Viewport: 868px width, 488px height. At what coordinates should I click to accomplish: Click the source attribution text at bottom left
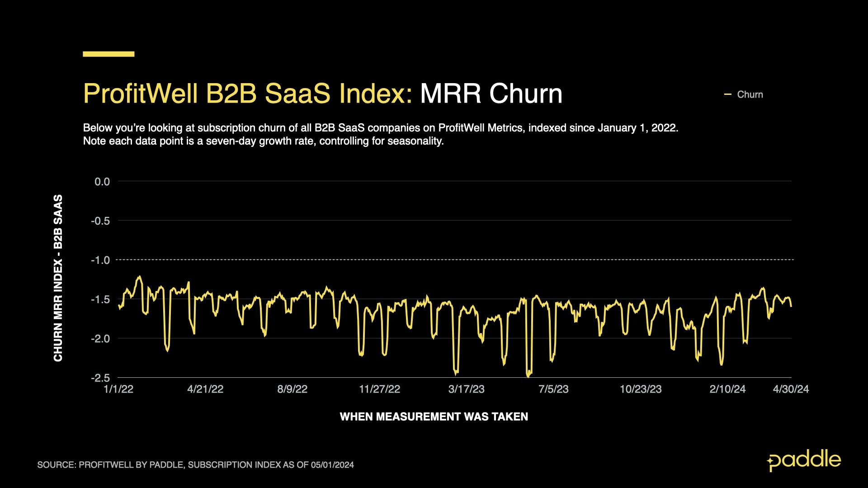click(x=197, y=464)
